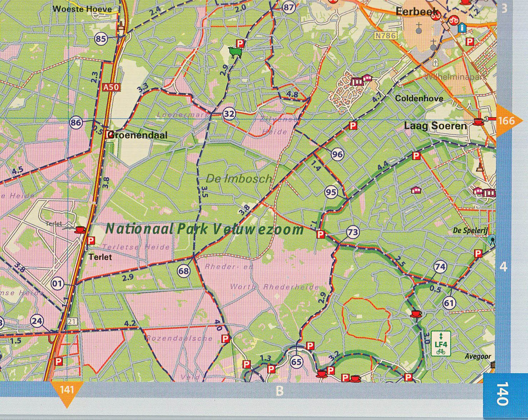Select cycle junction node 68

coord(184,271)
